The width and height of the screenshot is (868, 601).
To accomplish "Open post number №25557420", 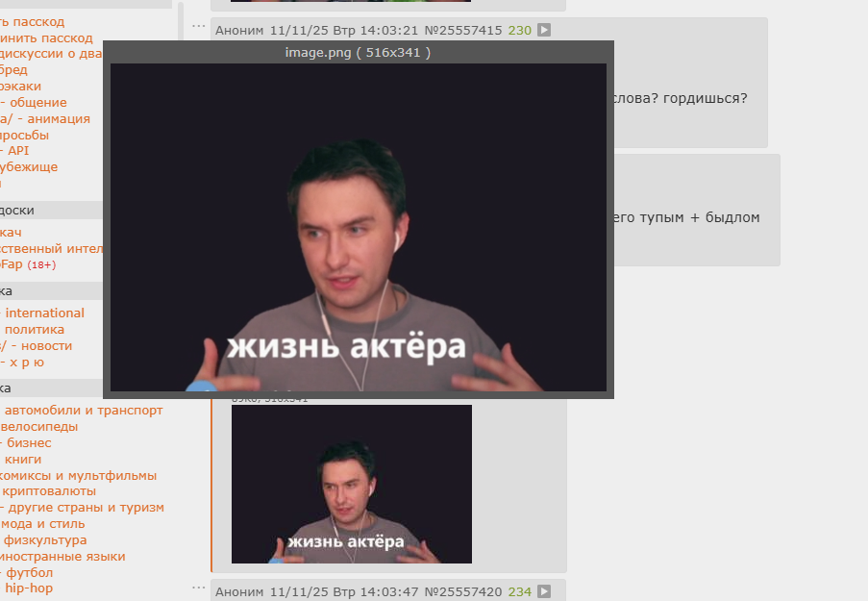I will [462, 592].
